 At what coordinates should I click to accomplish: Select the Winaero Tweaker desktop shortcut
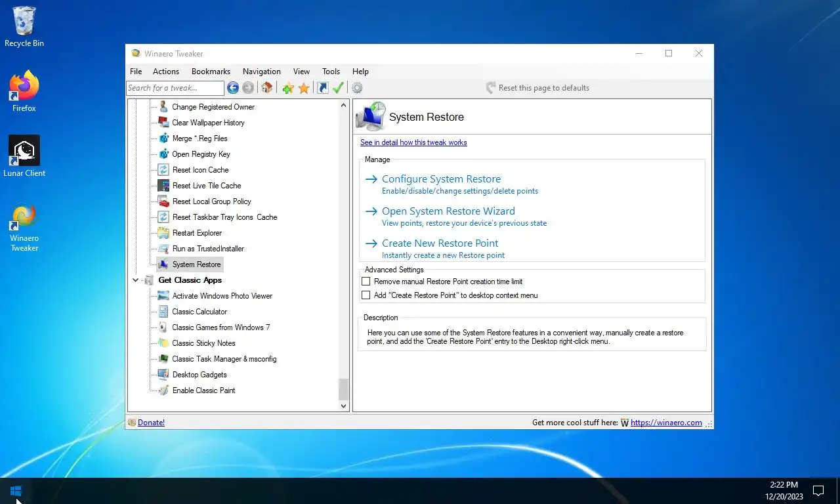pos(24,228)
